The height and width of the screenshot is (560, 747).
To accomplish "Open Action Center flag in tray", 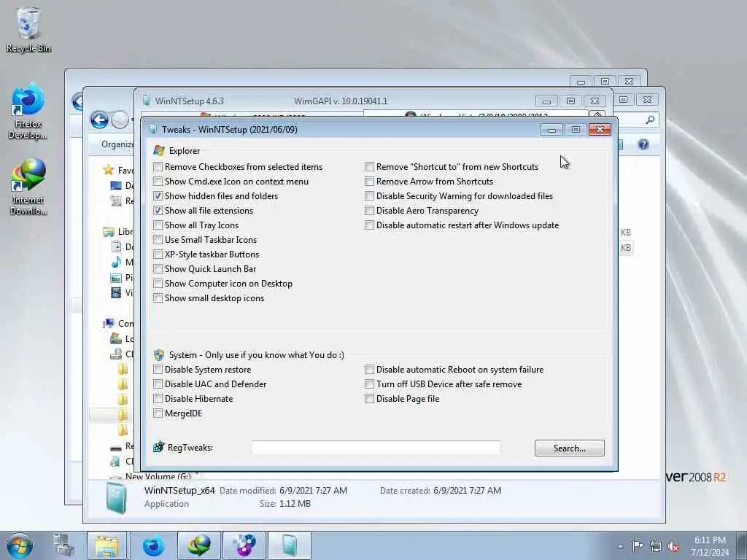I will click(638, 546).
